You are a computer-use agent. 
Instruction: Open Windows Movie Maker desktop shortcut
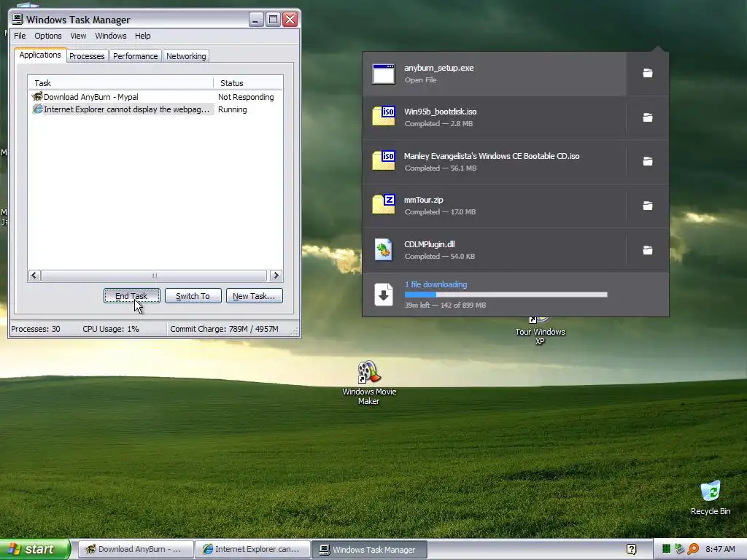(x=369, y=383)
